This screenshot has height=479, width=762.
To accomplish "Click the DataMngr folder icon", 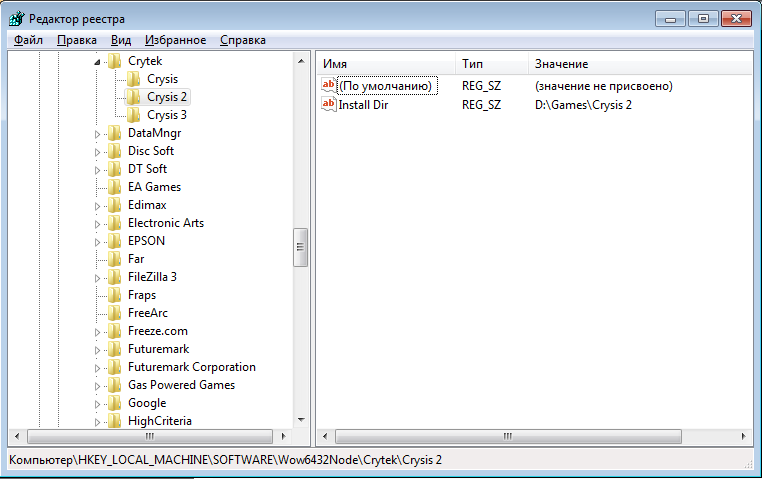I will tap(115, 133).
